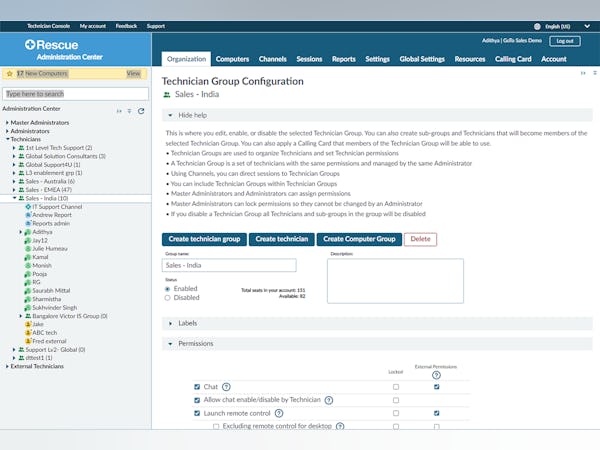The height and width of the screenshot is (450, 600).
Task: Open the English (US) language dropdown
Action: (587, 26)
